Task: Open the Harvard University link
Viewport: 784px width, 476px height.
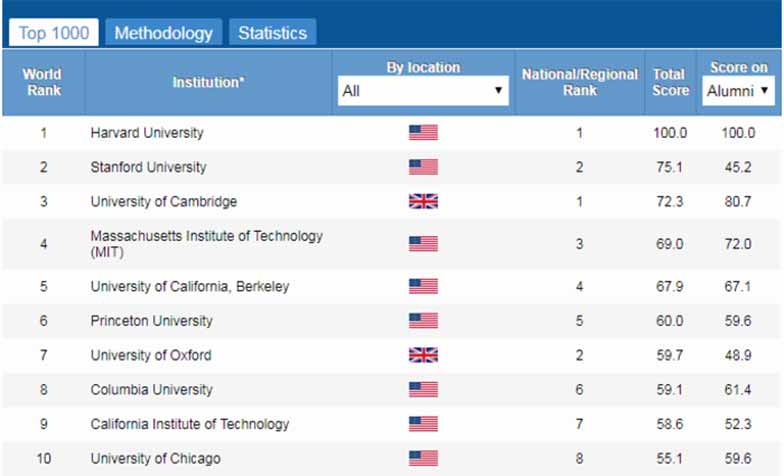Action: pos(147,132)
